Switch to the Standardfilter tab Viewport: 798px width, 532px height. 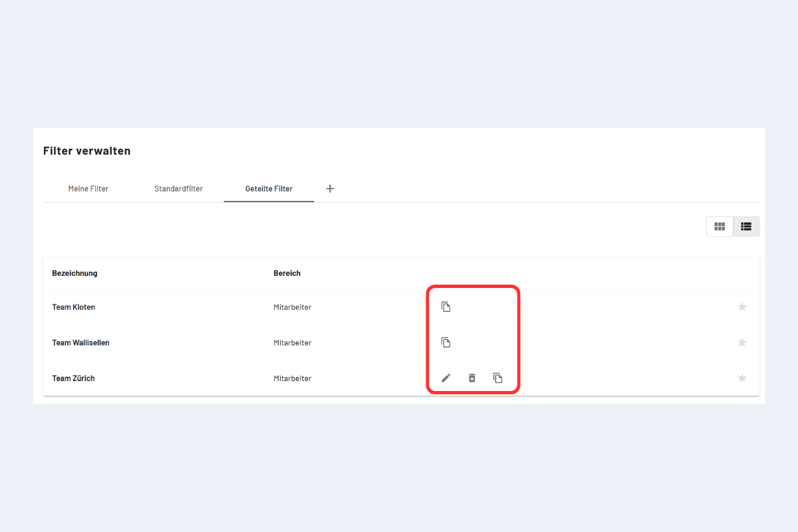coord(178,189)
